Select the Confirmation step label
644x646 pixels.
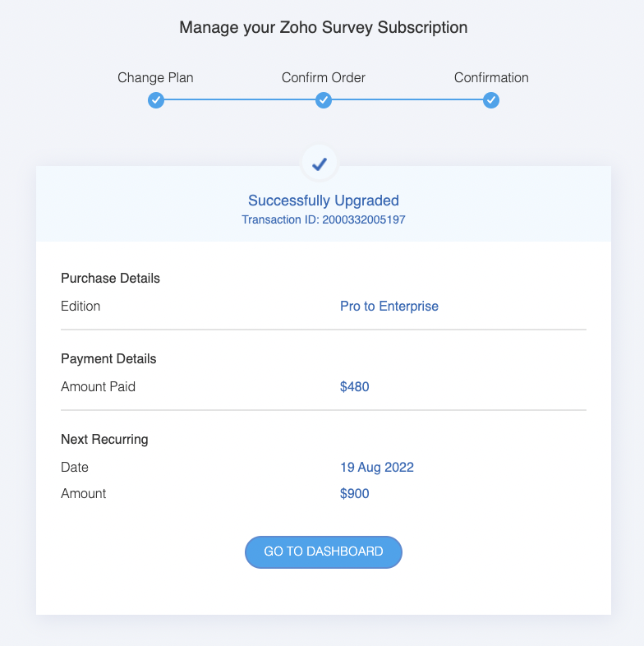tap(491, 78)
